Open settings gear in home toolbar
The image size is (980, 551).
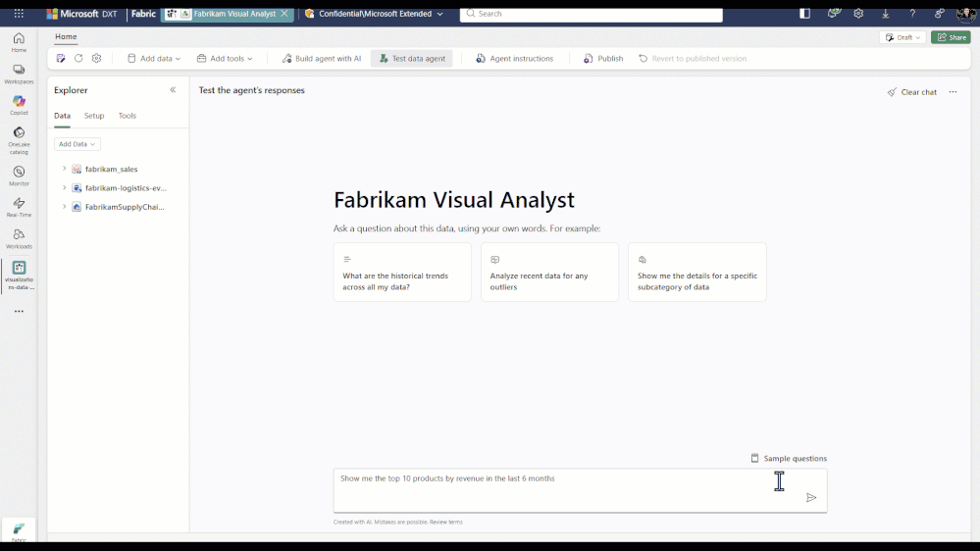(x=96, y=58)
